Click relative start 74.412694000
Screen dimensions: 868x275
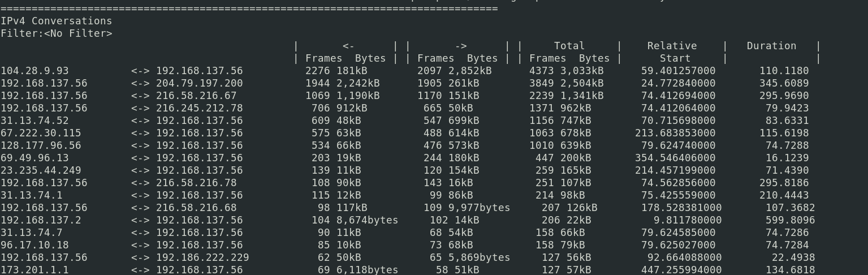tap(678, 96)
